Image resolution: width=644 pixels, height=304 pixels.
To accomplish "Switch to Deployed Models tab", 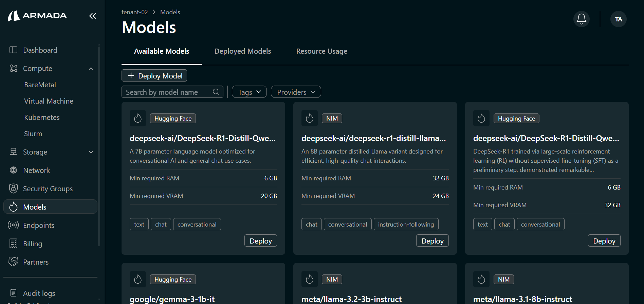I will (x=243, y=51).
